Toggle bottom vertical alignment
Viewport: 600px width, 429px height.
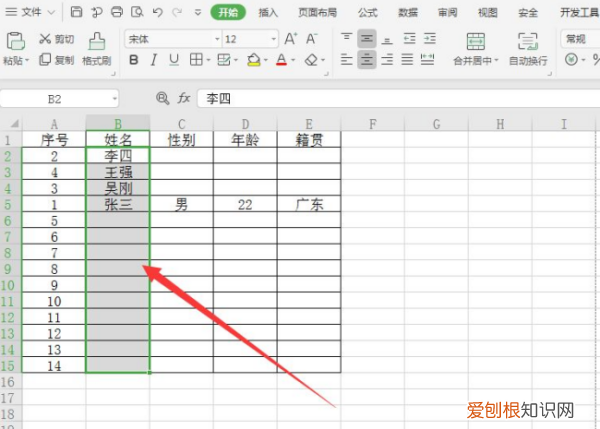point(387,39)
